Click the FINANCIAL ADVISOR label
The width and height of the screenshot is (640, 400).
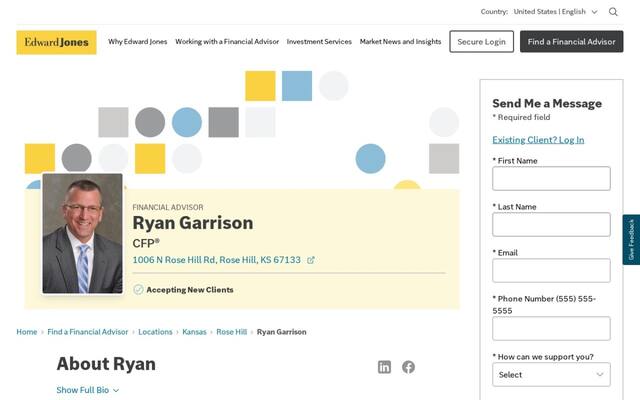(x=168, y=207)
